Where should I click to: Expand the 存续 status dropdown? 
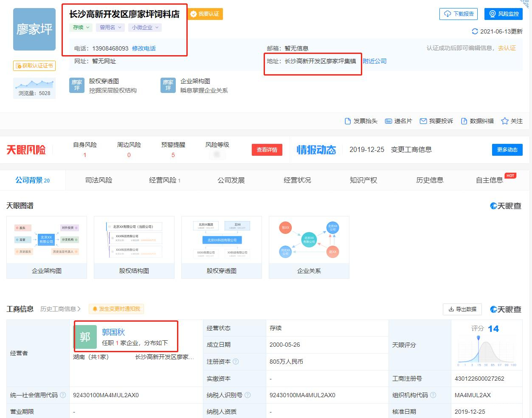pos(81,28)
